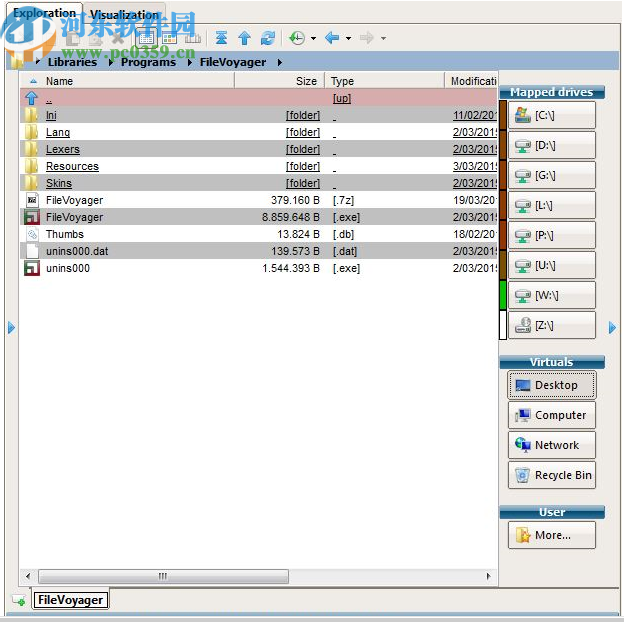Expand breadcrumb arrow before Programs
The image size is (624, 622).
111,62
